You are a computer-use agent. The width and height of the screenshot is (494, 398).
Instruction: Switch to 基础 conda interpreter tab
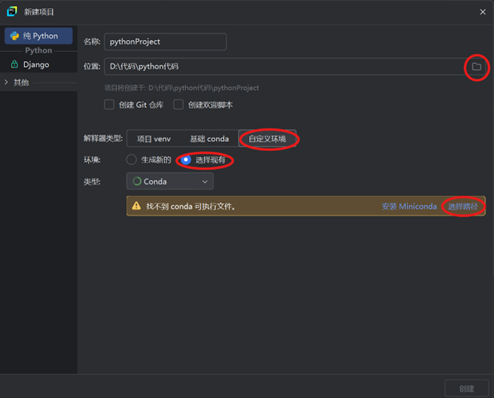click(209, 139)
